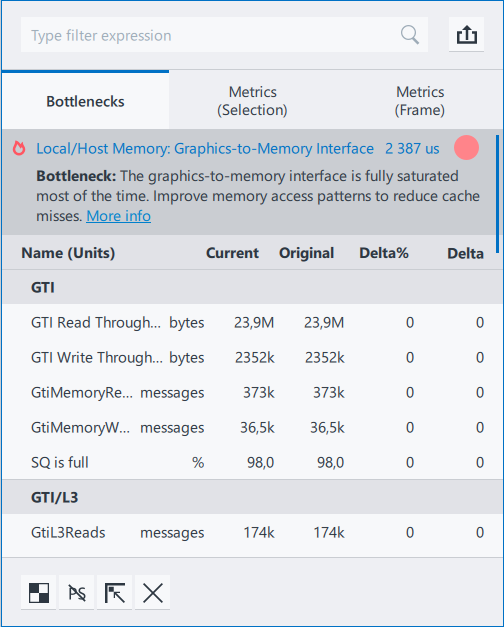Click the arrow-in-corner icon in the bottom toolbar
Viewport: 504px width, 627px height.
115,593
